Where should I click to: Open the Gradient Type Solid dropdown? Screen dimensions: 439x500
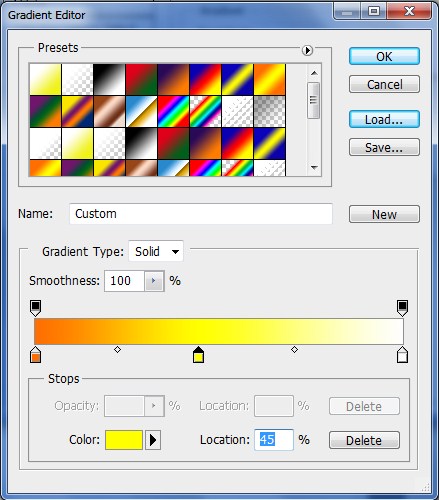point(156,251)
